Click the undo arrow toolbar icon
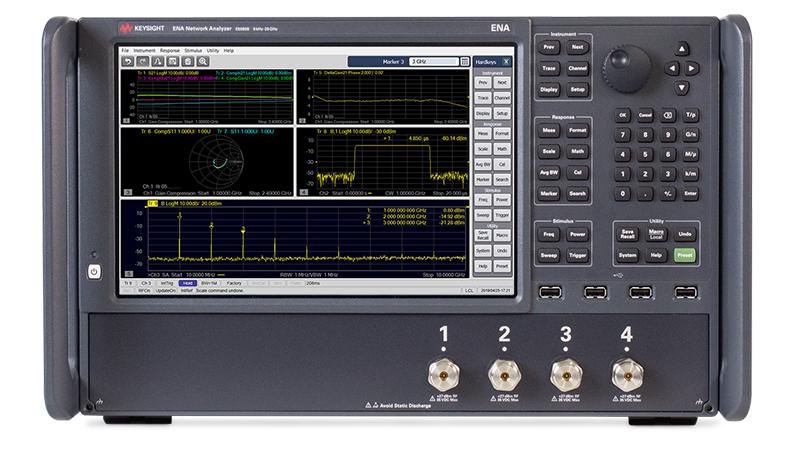800x450 pixels. click(127, 61)
